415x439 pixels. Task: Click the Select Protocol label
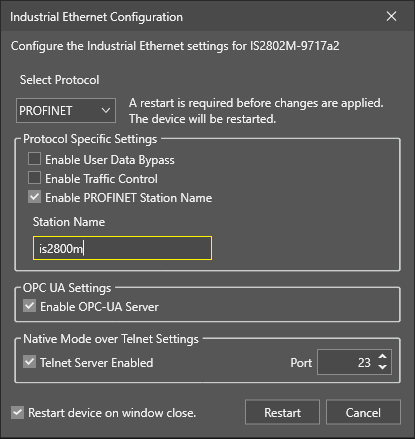click(x=59, y=80)
